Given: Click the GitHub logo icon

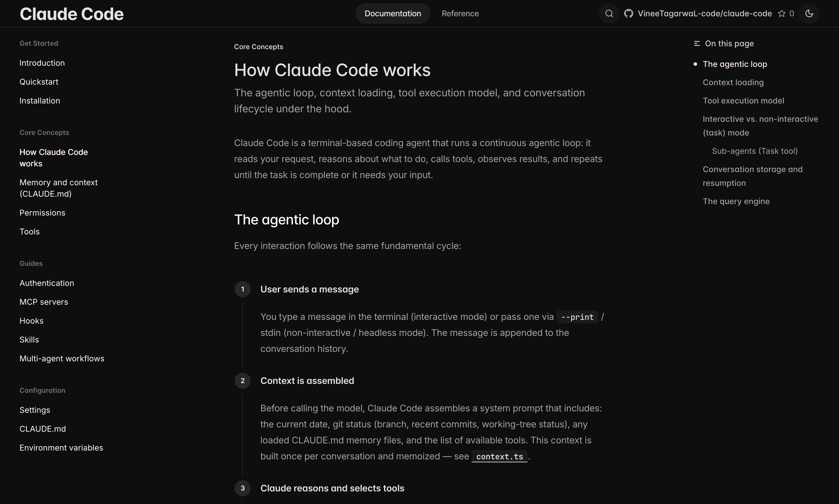Looking at the screenshot, I should point(629,14).
